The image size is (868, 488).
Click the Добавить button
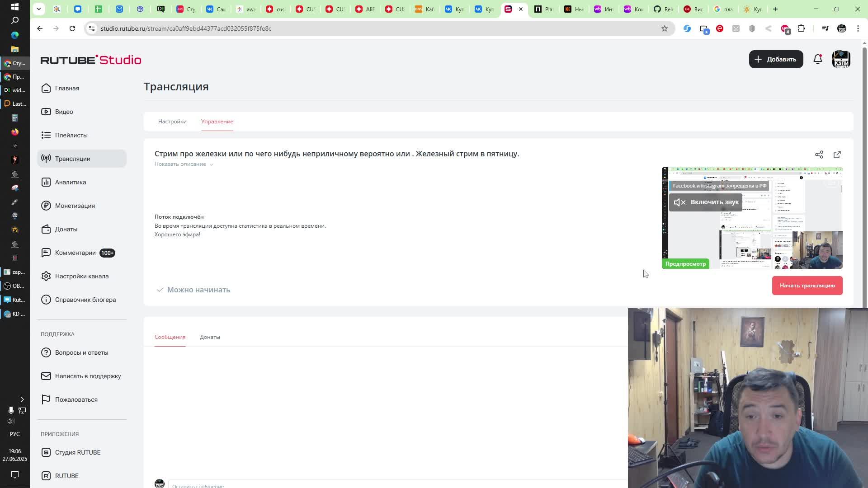pos(776,59)
